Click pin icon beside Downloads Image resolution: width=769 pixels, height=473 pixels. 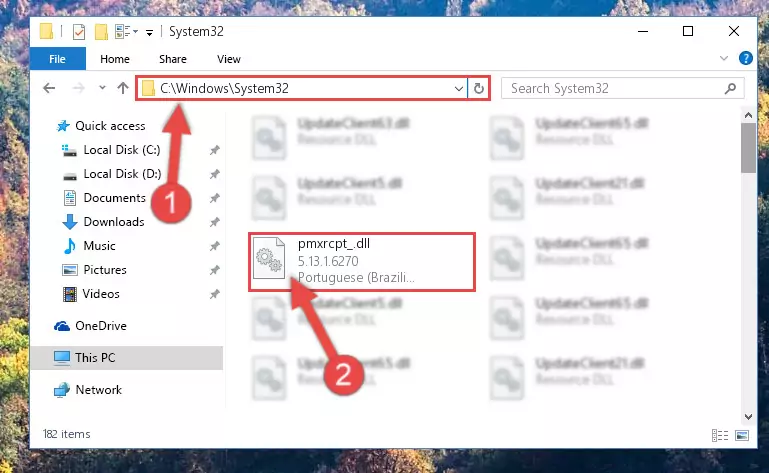(214, 222)
